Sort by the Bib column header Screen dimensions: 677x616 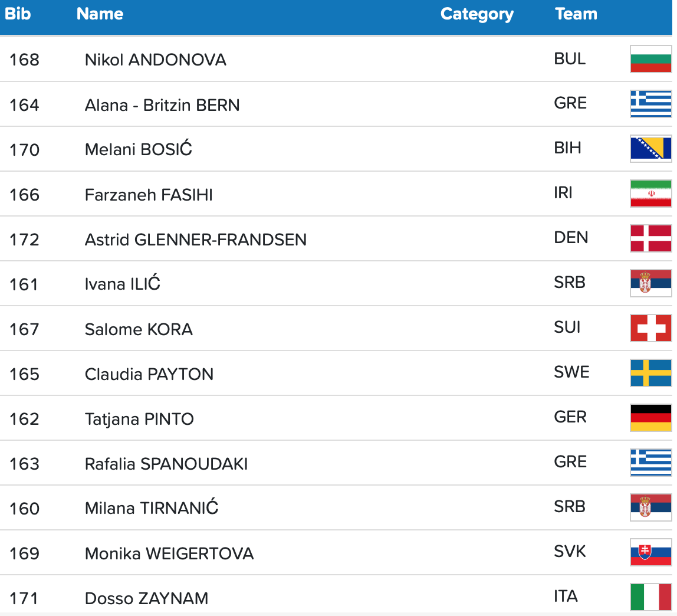18,14
